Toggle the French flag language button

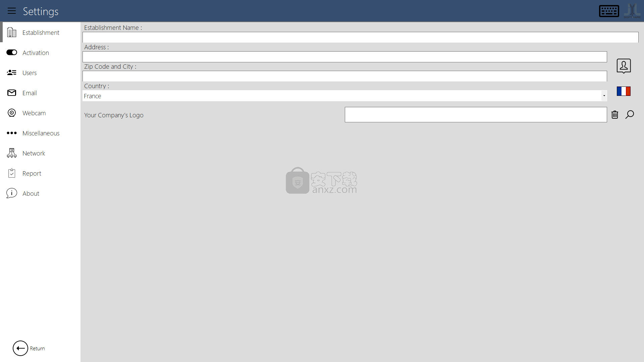(x=624, y=91)
